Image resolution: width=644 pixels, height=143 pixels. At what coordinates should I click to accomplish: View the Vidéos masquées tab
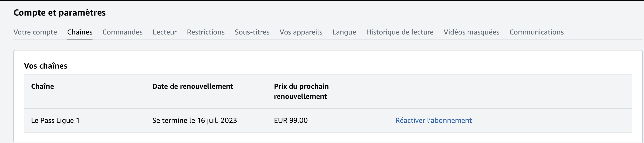click(x=472, y=32)
